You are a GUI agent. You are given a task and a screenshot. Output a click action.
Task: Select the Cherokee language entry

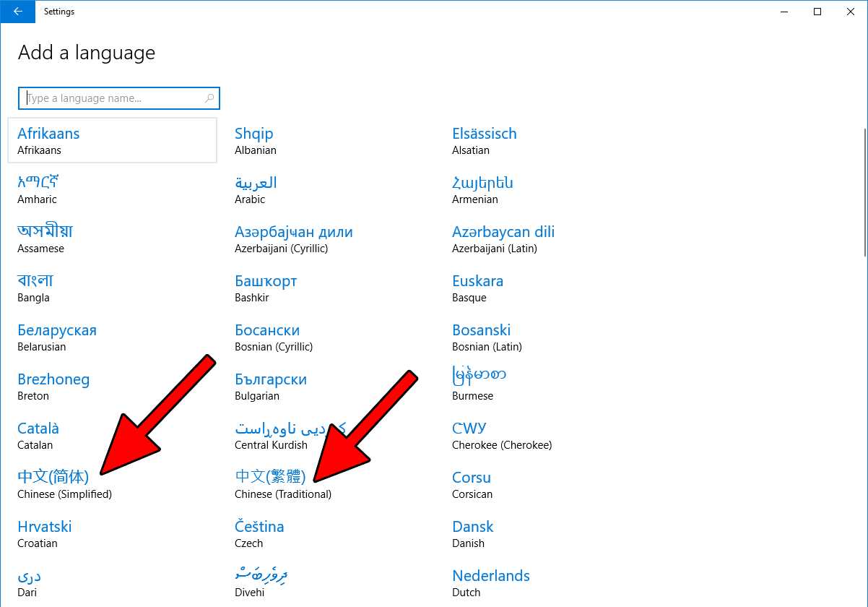(x=501, y=436)
